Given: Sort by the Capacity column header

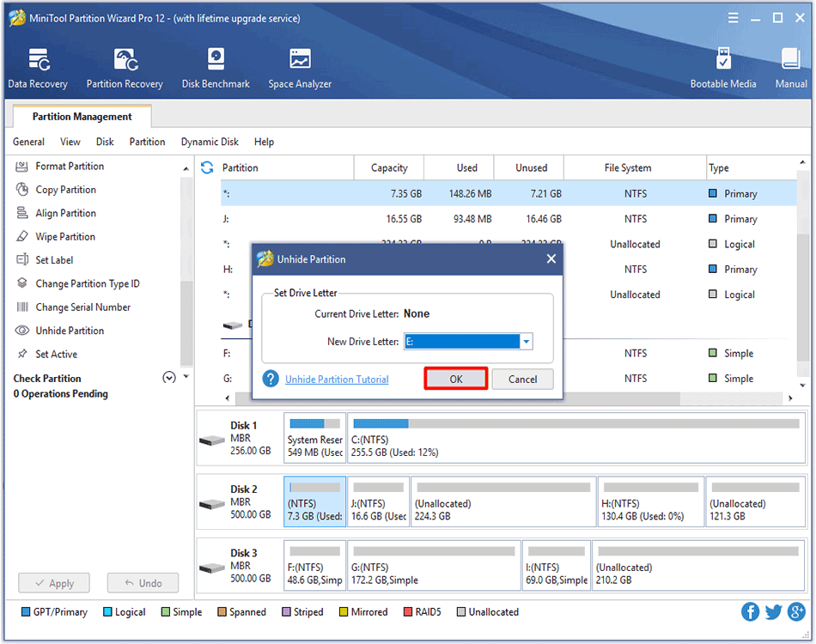Looking at the screenshot, I should tap(389, 167).
